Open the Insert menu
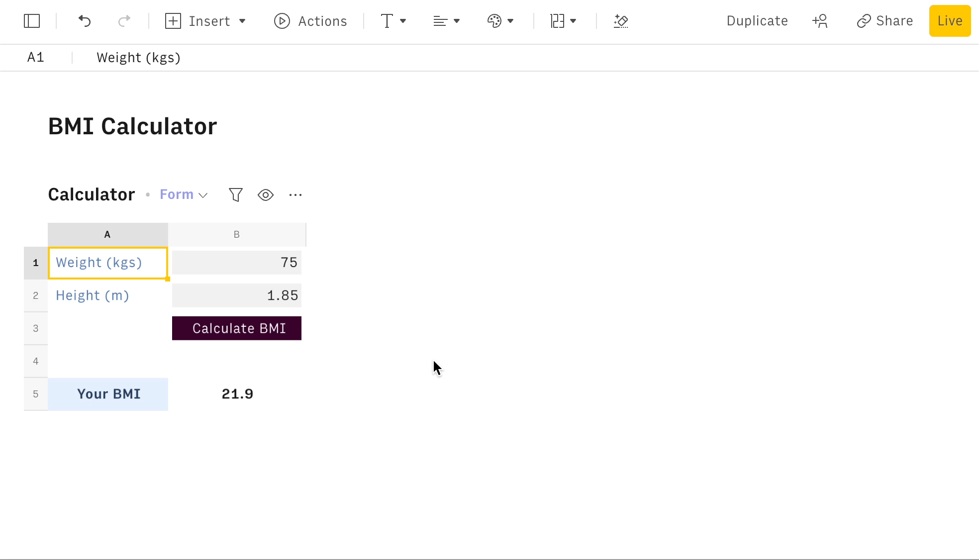The height and width of the screenshot is (560, 979). click(x=205, y=21)
